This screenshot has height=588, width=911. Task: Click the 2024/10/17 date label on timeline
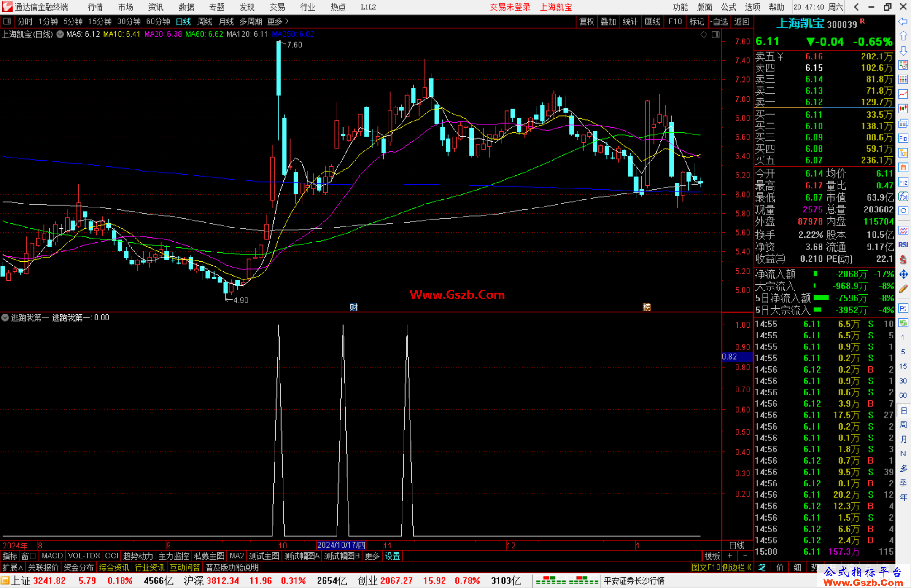[341, 545]
